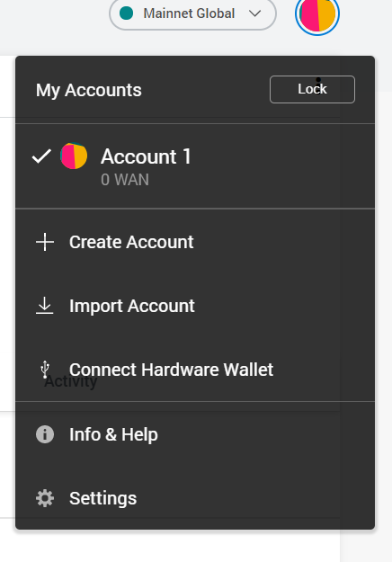The height and width of the screenshot is (562, 392).
Task: Click the Account 1 identicon in list
Action: pyautogui.click(x=74, y=156)
